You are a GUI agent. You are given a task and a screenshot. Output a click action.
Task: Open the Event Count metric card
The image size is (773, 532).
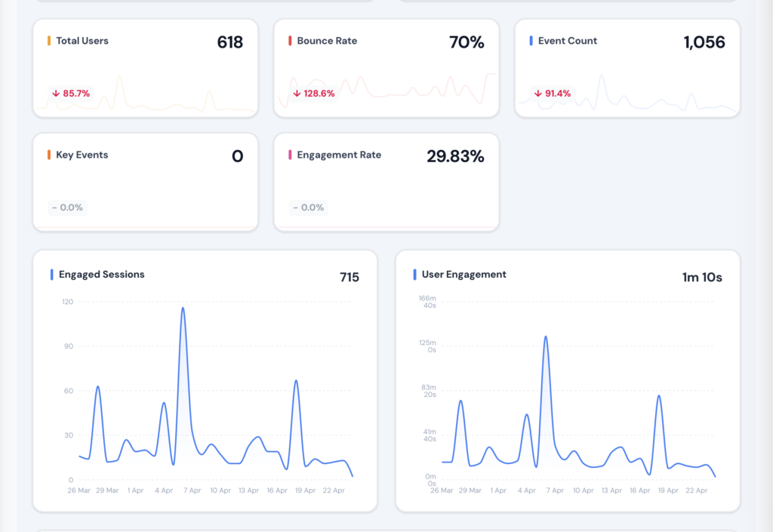(x=627, y=68)
